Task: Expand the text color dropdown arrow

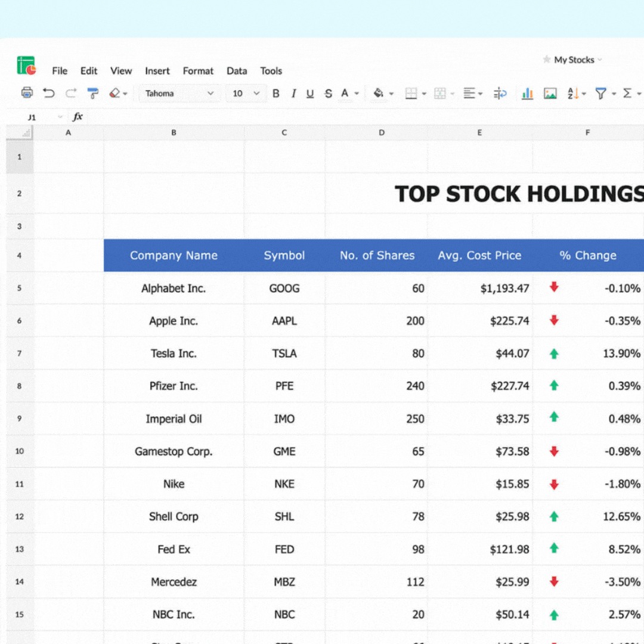Action: 357,94
